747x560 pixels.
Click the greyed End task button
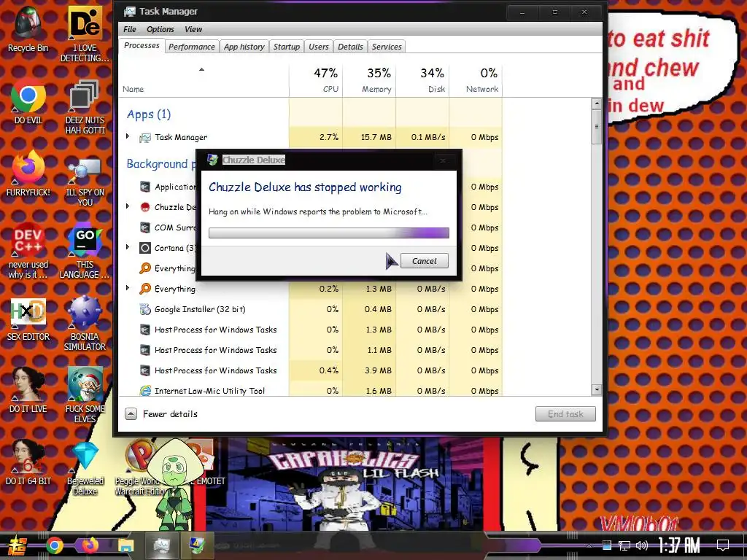pyautogui.click(x=565, y=414)
